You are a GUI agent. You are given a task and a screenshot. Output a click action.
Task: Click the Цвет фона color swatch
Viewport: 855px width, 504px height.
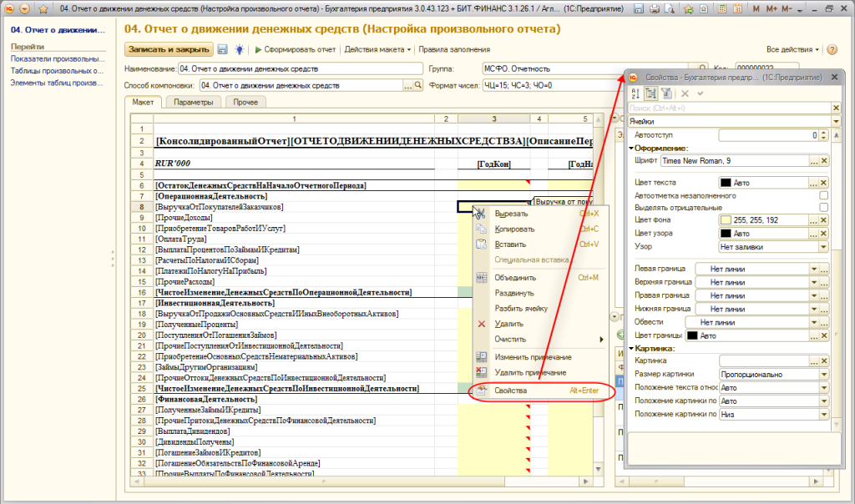[x=725, y=220]
